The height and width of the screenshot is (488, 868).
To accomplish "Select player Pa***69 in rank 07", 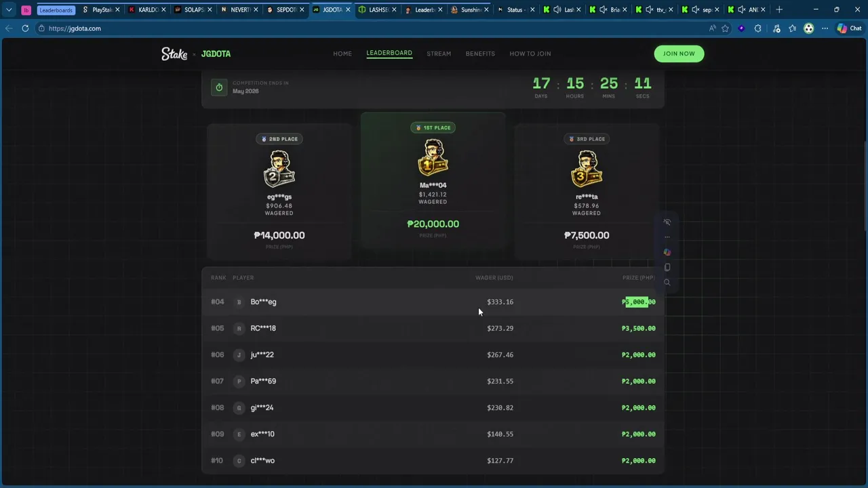I will (x=263, y=381).
